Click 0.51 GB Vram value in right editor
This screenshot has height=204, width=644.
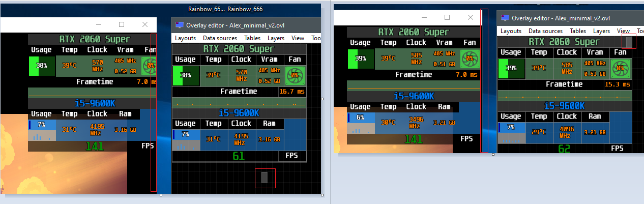(x=594, y=73)
